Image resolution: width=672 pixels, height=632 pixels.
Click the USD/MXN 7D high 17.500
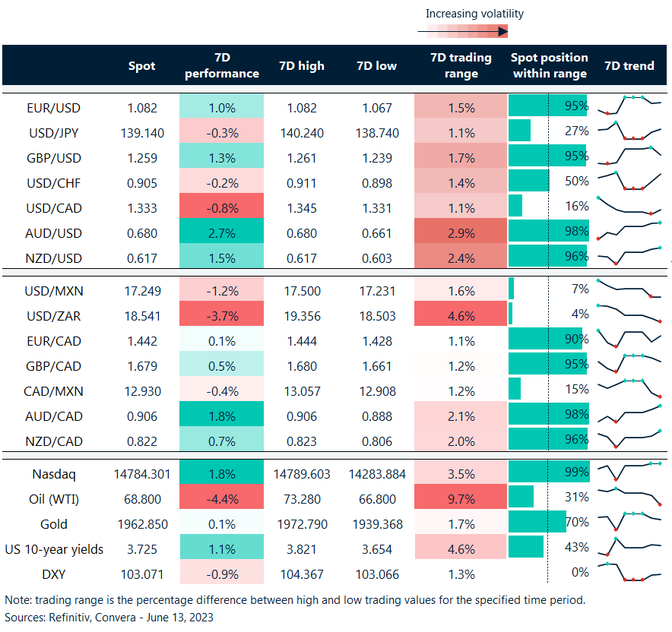[x=302, y=291]
